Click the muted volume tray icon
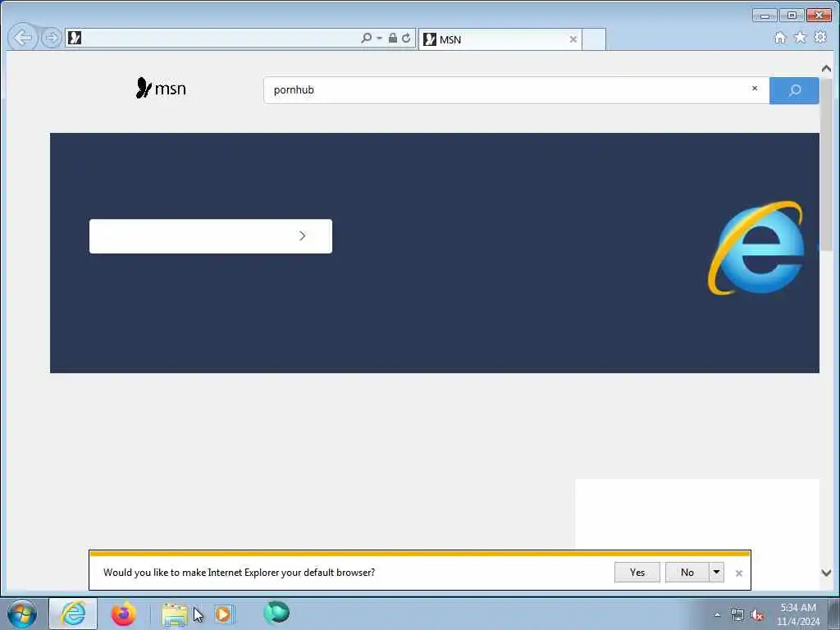The height and width of the screenshot is (630, 840). click(x=757, y=615)
